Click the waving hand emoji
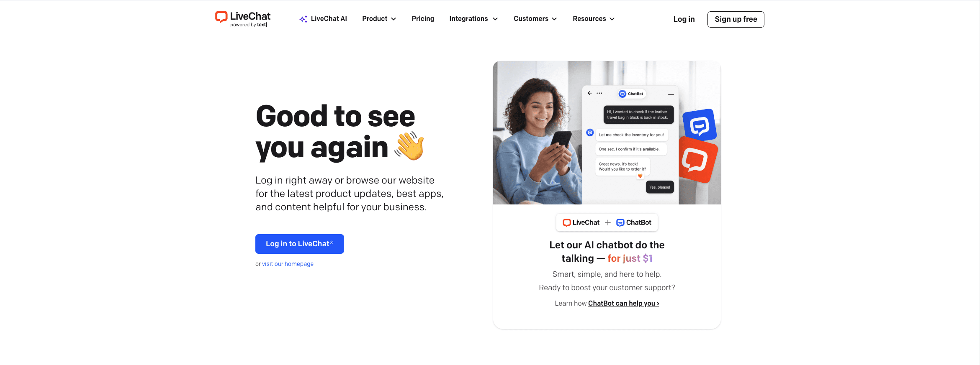 (410, 146)
